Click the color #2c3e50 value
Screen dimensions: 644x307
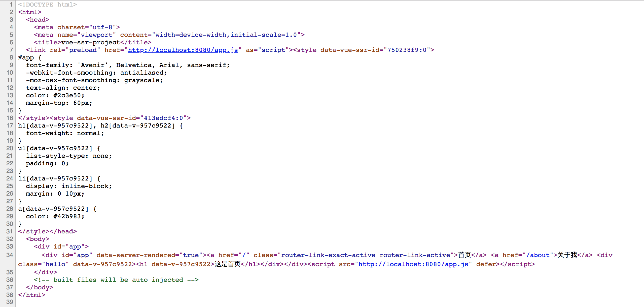point(67,95)
